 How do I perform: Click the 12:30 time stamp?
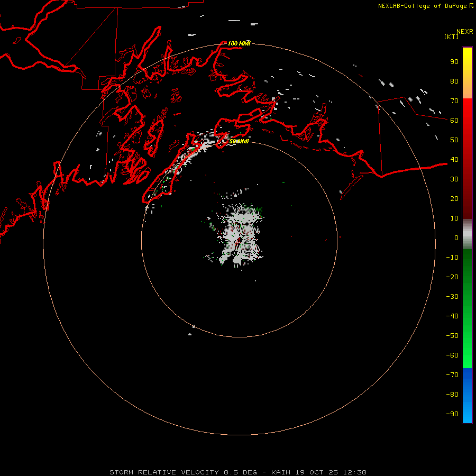point(355,472)
